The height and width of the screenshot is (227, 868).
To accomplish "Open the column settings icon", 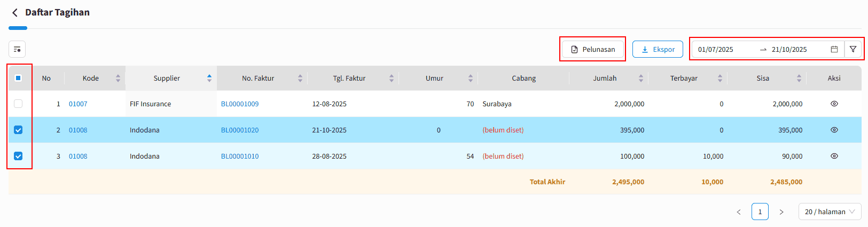I will pyautogui.click(x=17, y=49).
